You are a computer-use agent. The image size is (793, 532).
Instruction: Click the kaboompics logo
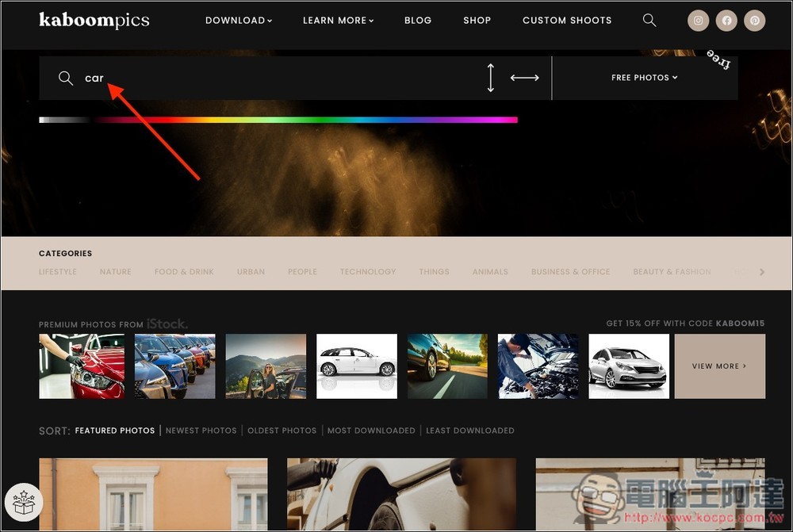pyautogui.click(x=94, y=21)
